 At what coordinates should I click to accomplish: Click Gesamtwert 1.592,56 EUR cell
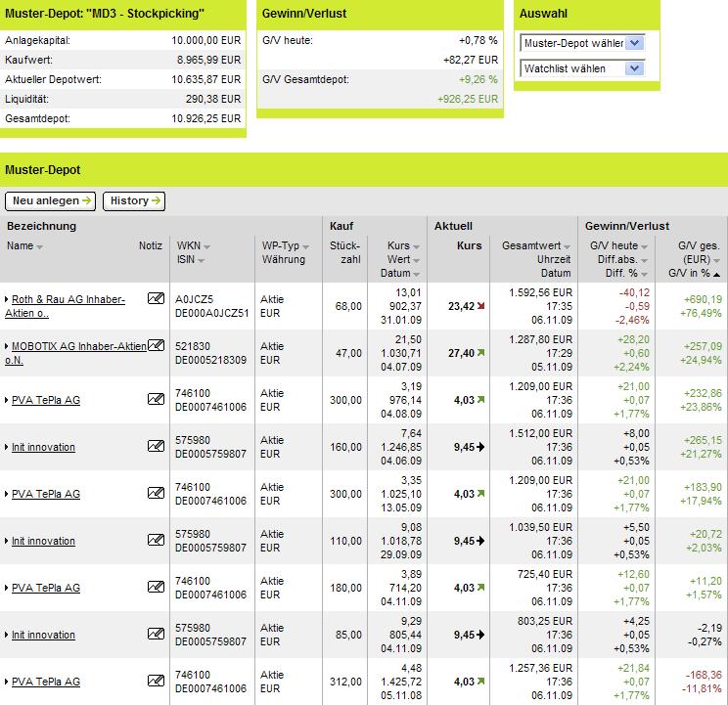pyautogui.click(x=540, y=292)
